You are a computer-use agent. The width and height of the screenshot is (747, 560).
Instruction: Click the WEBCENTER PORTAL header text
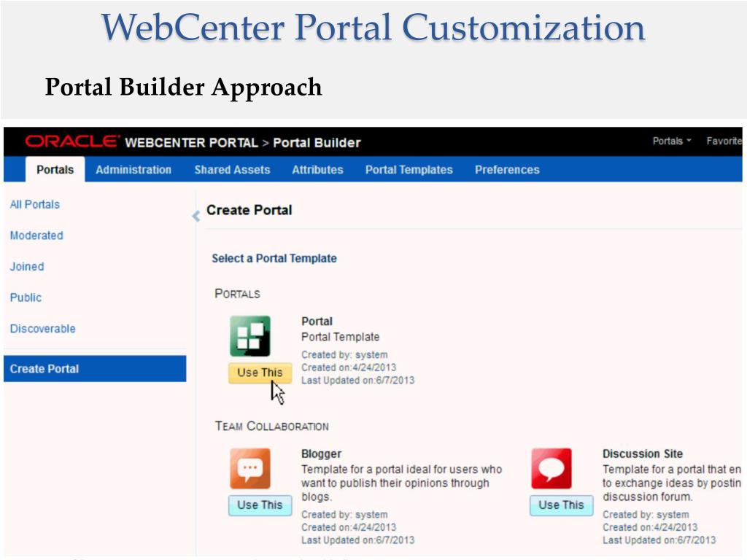point(191,142)
